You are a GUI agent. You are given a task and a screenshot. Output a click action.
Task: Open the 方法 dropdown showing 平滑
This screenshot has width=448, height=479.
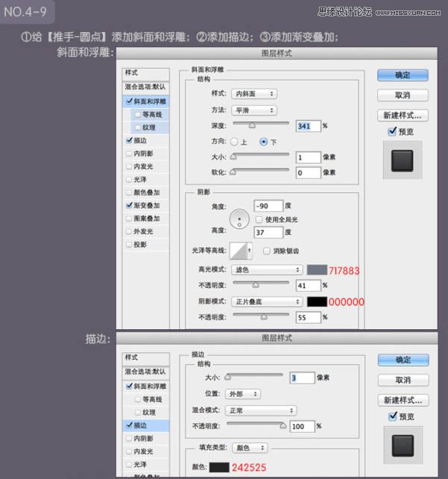(x=254, y=110)
